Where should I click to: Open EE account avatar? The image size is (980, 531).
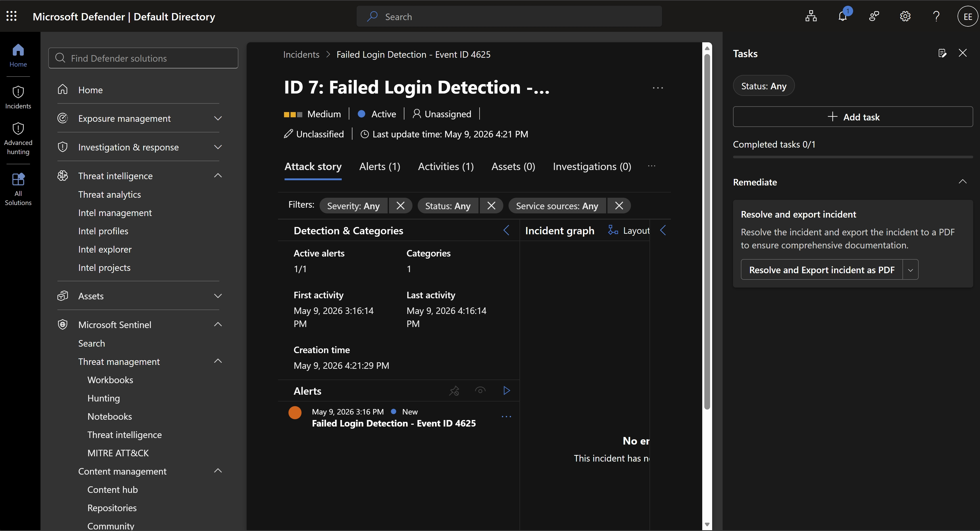[968, 16]
